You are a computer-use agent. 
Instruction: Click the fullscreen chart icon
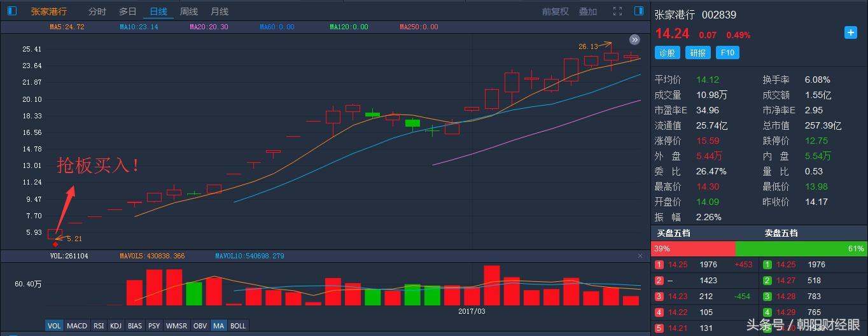(x=617, y=11)
